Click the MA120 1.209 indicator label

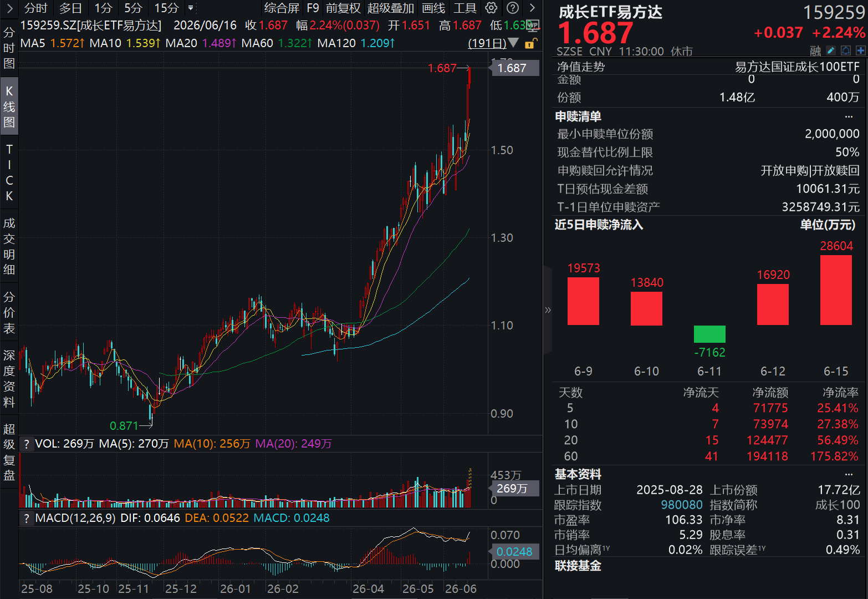pyautogui.click(x=356, y=43)
